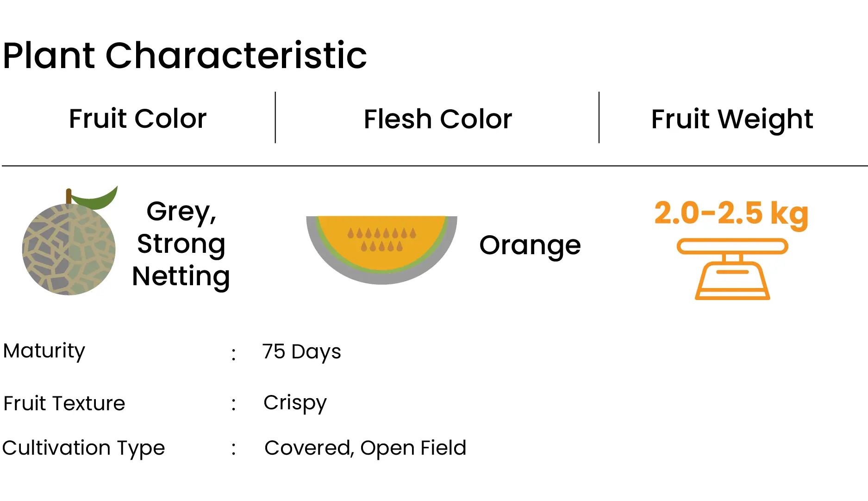Viewport: 868px width, 501px height.
Task: Click the Orange flesh color label
Action: click(530, 246)
